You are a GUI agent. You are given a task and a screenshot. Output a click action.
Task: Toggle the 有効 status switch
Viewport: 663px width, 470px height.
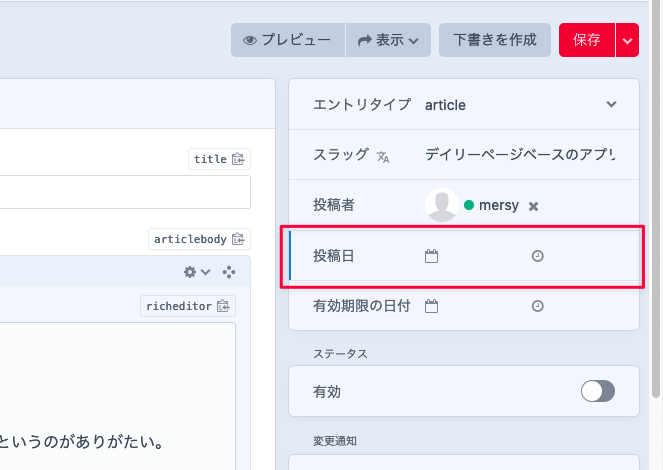598,392
